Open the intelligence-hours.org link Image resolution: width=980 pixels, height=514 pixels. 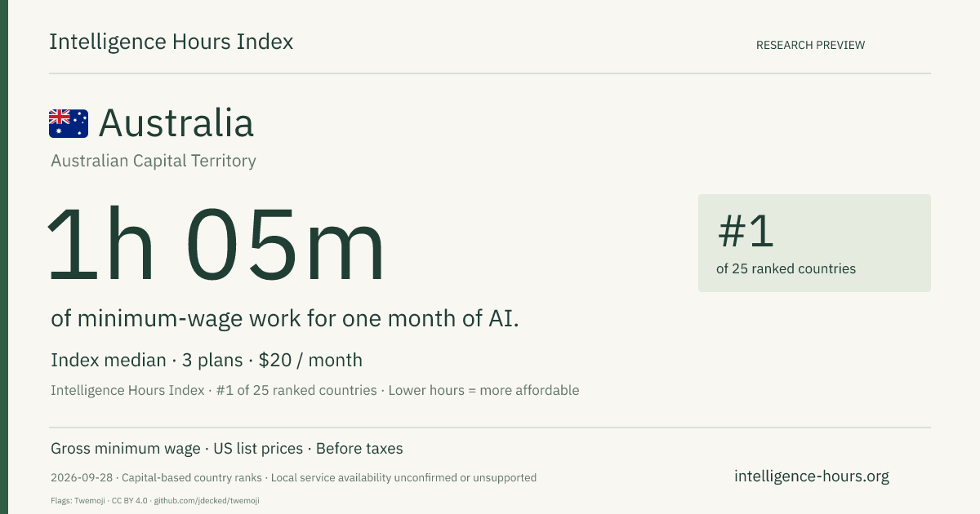812,476
